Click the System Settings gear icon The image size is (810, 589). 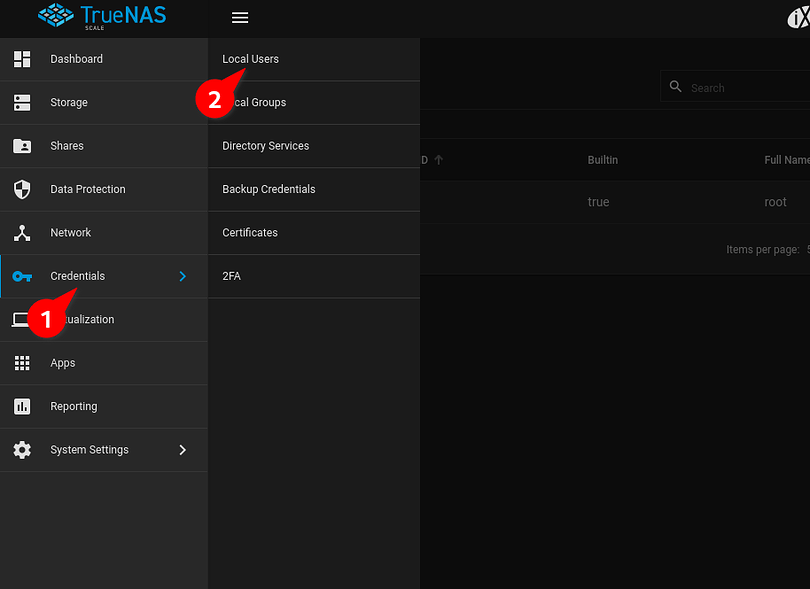coord(22,450)
